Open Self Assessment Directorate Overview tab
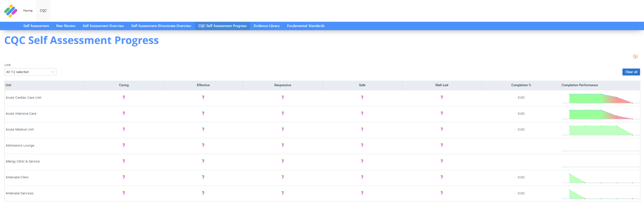644x202 pixels. coord(161,26)
